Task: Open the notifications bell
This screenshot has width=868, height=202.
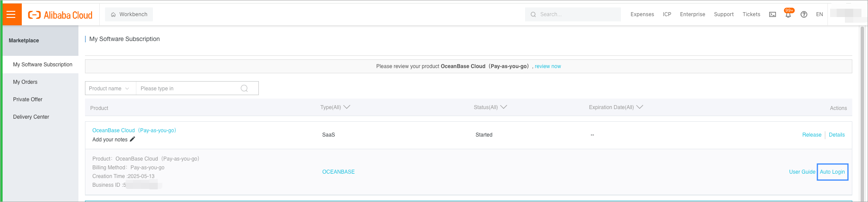Action: 788,14
